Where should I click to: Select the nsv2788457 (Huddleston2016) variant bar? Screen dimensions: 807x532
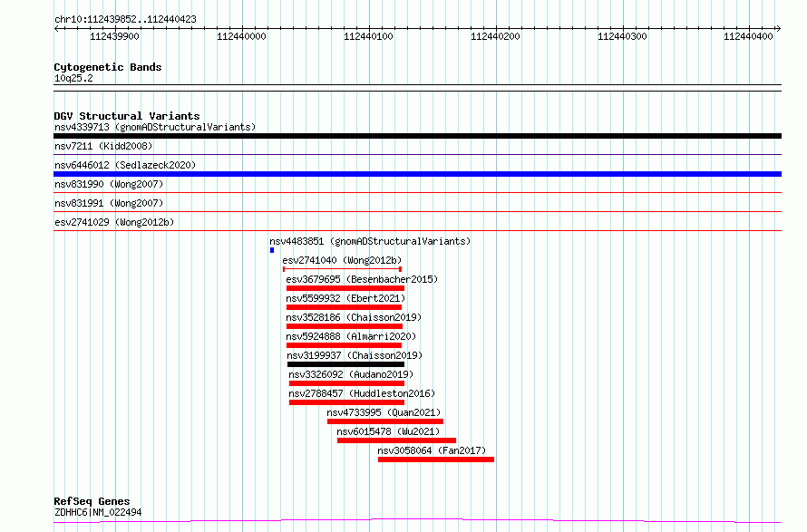(346, 402)
